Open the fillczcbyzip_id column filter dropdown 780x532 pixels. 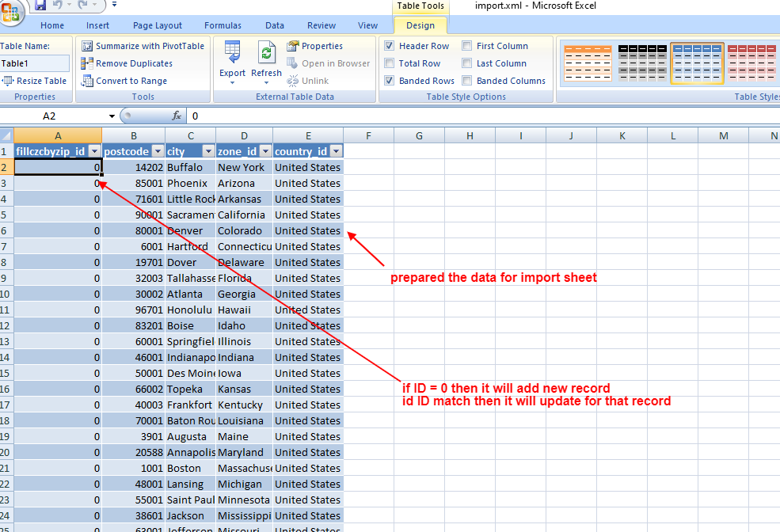click(x=94, y=151)
